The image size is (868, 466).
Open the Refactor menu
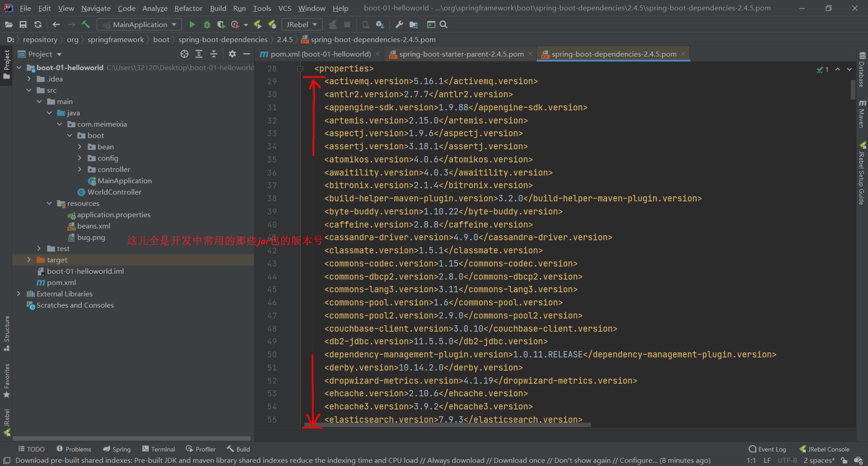[x=188, y=8]
